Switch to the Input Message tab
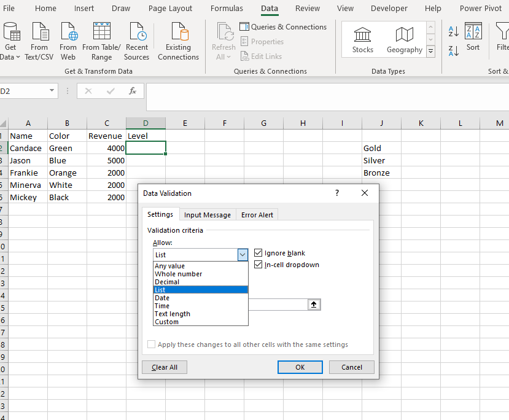The height and width of the screenshot is (420, 509). [x=208, y=215]
